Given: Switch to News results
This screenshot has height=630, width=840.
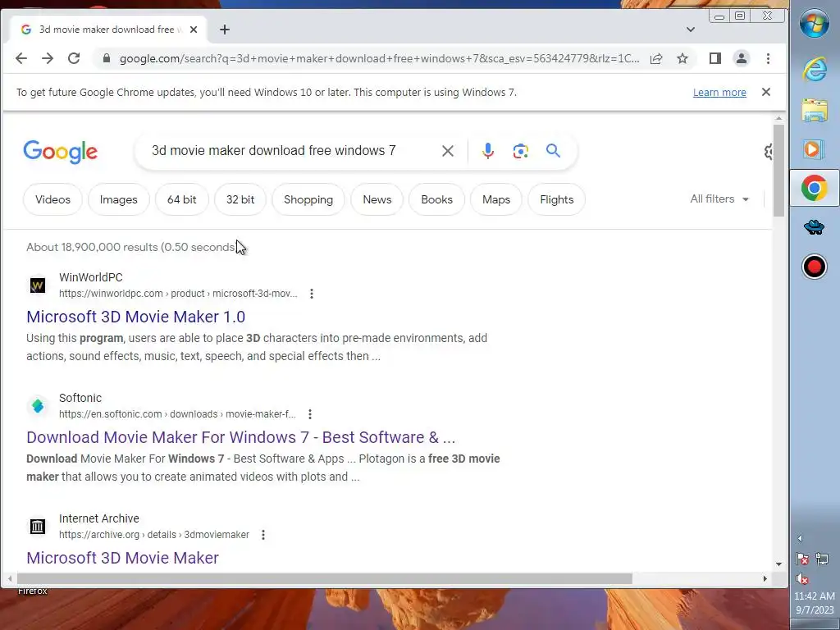Looking at the screenshot, I should pos(377,199).
